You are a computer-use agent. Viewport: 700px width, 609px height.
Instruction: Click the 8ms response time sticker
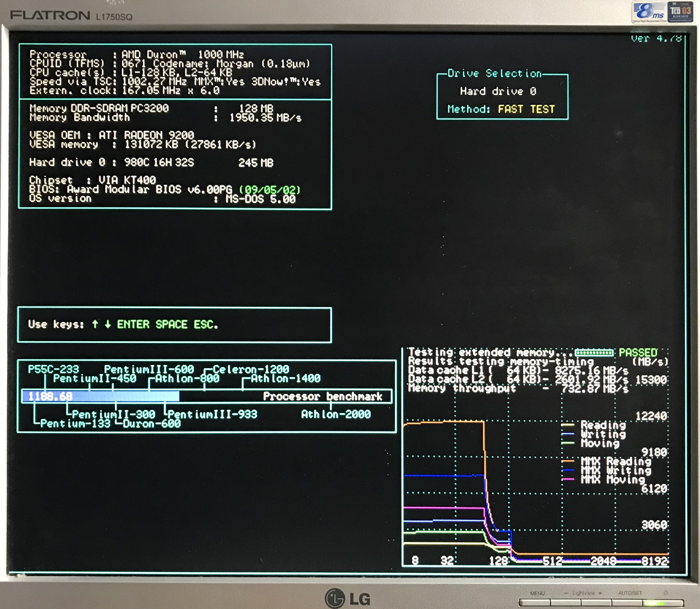(x=649, y=12)
